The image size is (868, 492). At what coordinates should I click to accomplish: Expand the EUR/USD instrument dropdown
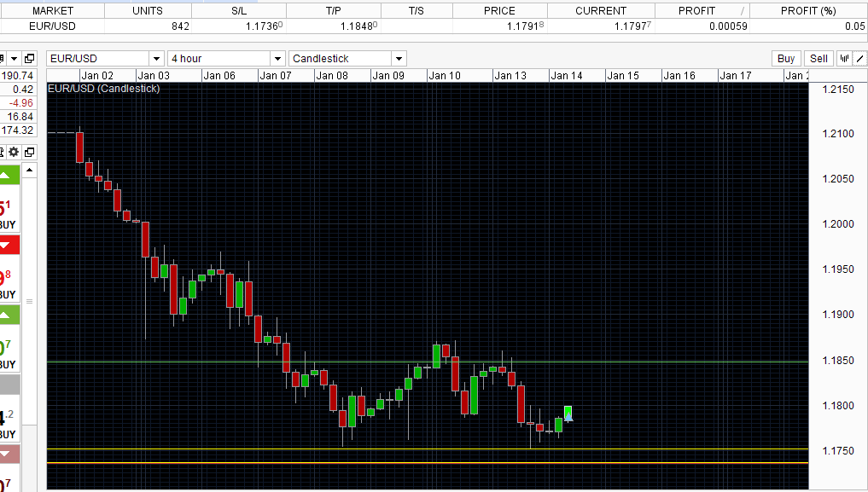157,59
